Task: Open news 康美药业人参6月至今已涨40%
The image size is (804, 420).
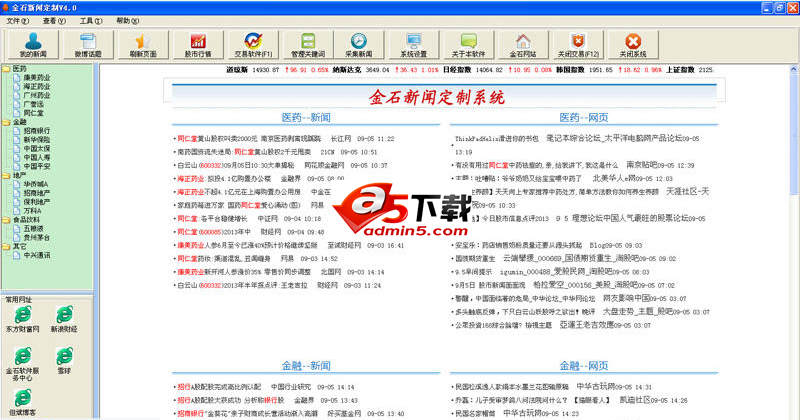Action: tap(247, 246)
